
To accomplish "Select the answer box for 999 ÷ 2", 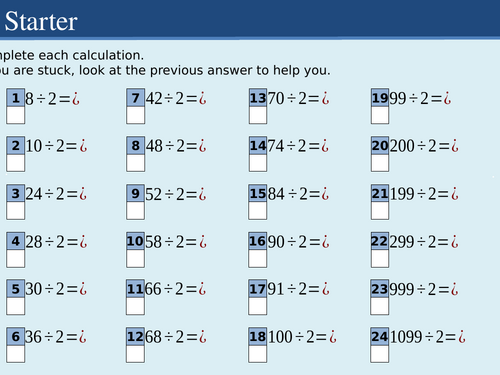I will coord(380,306).
